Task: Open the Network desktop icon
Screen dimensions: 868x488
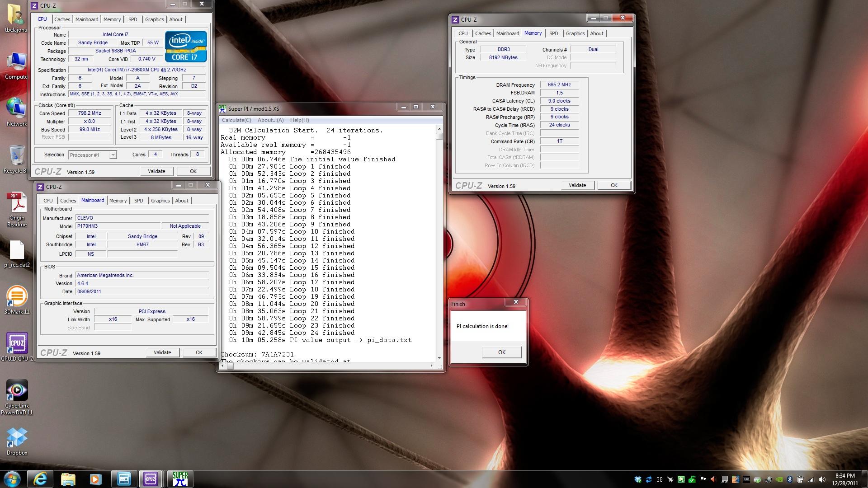Action: 16,112
